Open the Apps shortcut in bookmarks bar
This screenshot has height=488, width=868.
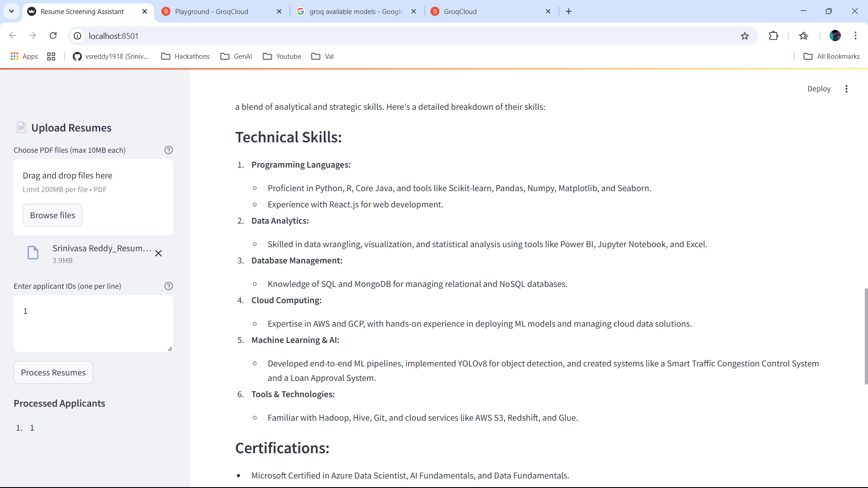(24, 56)
